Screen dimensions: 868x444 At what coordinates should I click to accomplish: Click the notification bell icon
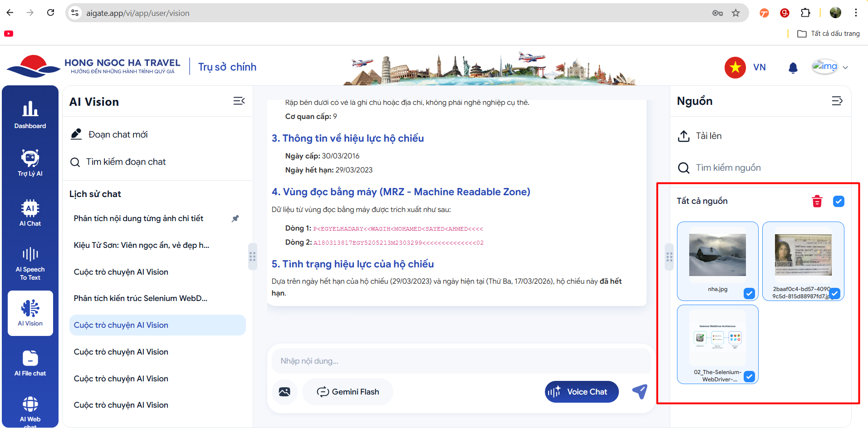click(793, 68)
